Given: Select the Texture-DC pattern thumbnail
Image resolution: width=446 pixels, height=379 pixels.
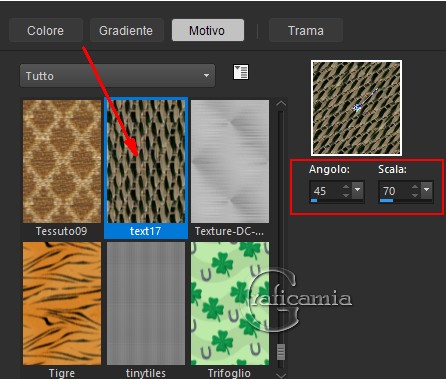Looking at the screenshot, I should click(230, 161).
